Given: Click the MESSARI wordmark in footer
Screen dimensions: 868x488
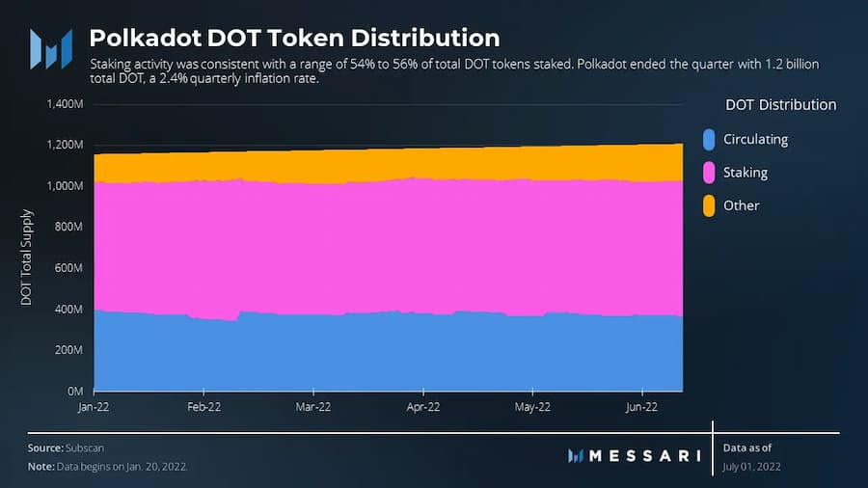Looking at the screenshot, I should (645, 455).
